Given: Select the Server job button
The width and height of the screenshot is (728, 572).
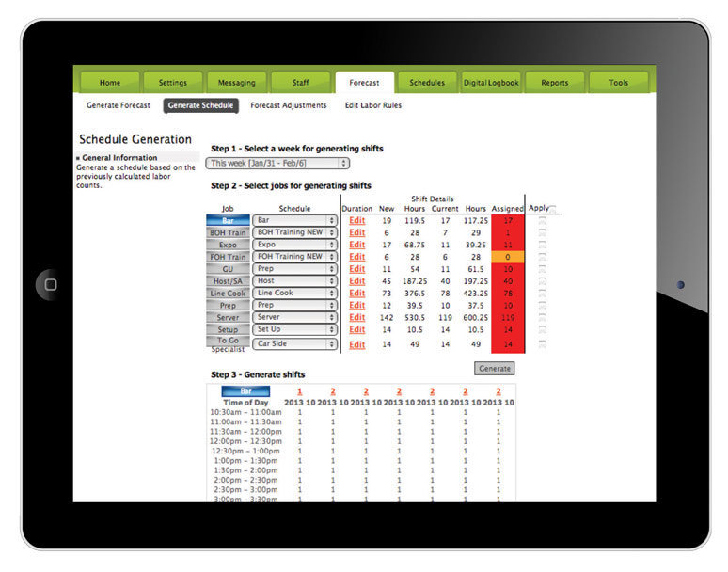Looking at the screenshot, I should [x=228, y=317].
